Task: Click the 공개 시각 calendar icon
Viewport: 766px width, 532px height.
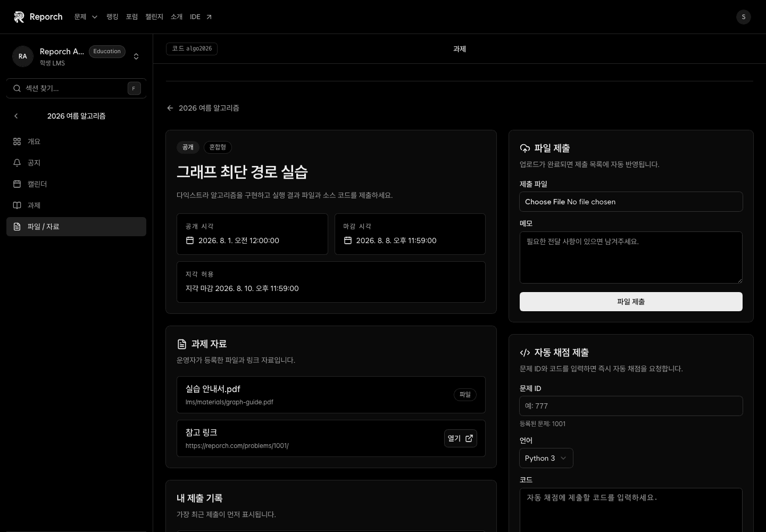Action: pos(190,240)
